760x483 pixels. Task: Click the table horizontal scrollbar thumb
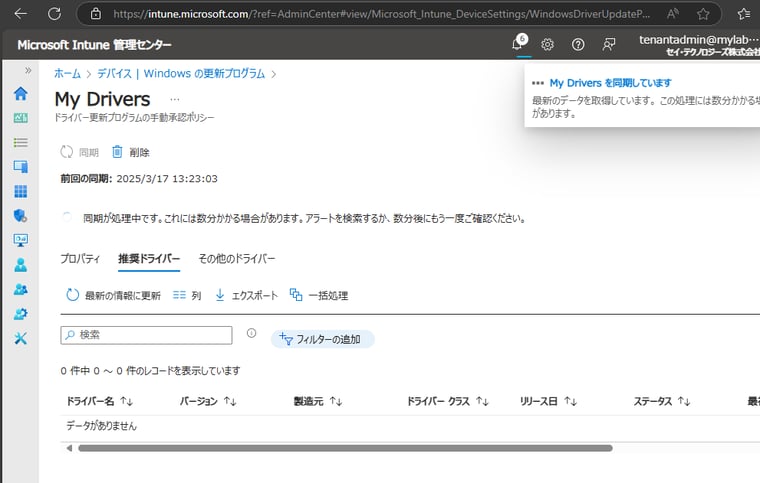(345, 448)
